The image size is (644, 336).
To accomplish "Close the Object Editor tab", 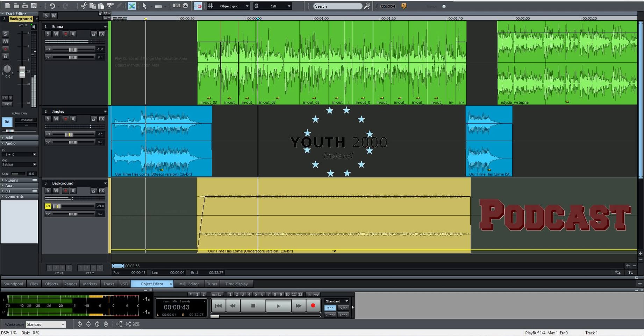I will point(171,284).
